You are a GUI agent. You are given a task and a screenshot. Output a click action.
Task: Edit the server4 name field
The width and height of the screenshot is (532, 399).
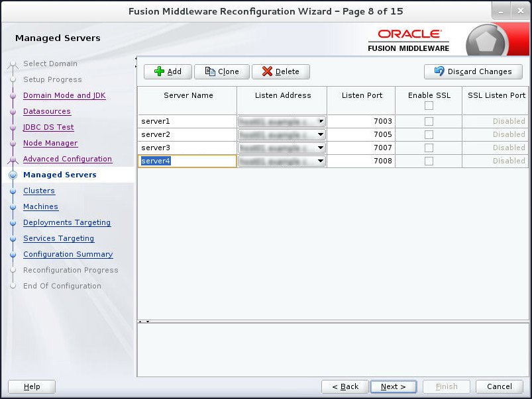pyautogui.click(x=187, y=161)
